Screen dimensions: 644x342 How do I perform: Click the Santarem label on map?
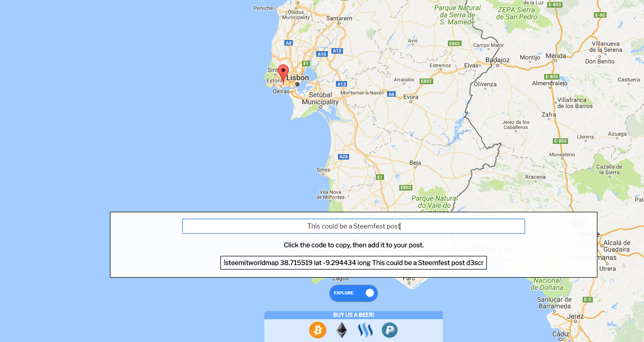point(339,18)
